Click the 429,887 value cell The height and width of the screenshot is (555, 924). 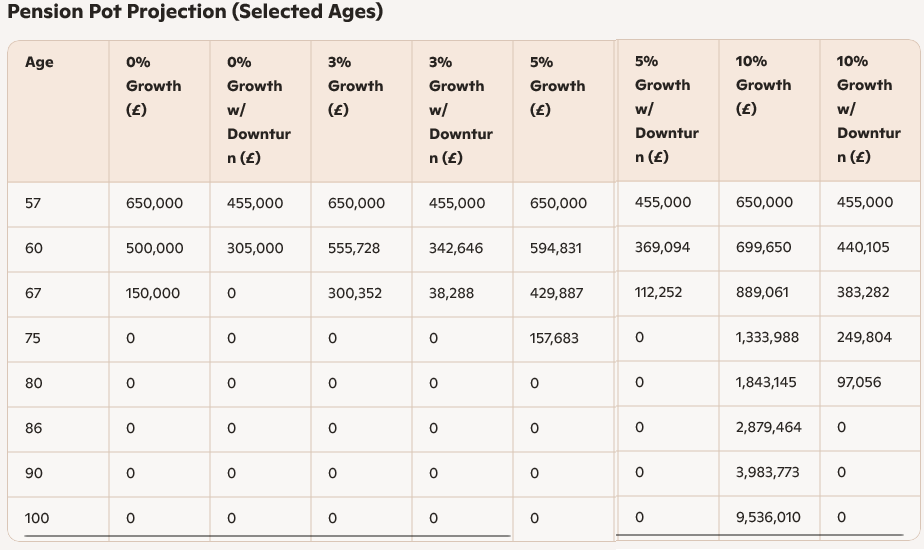pyautogui.click(x=557, y=293)
